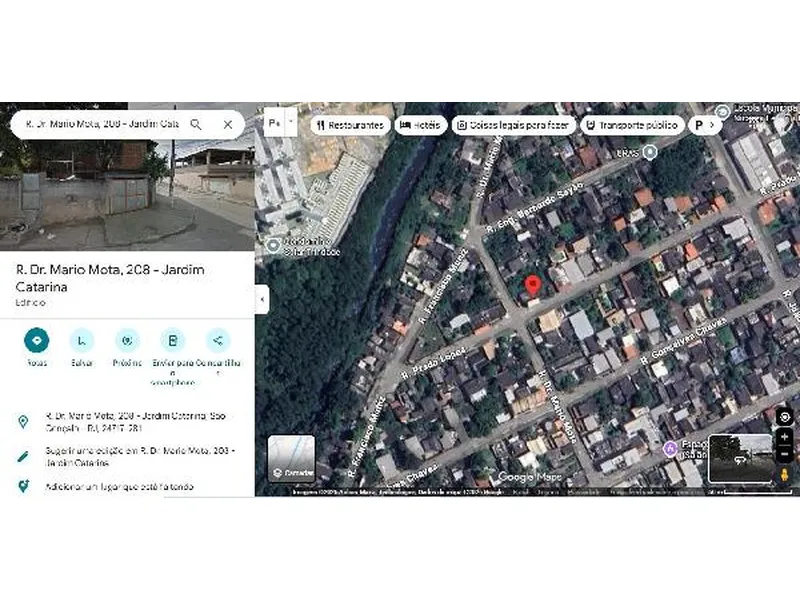The image size is (800, 600).
Task: Click the Salvar bookmark icon
Action: (x=82, y=340)
